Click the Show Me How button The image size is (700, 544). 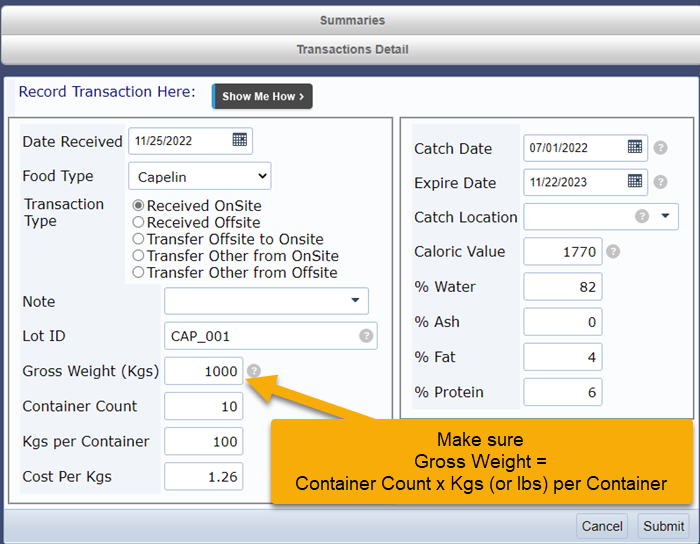(x=262, y=96)
